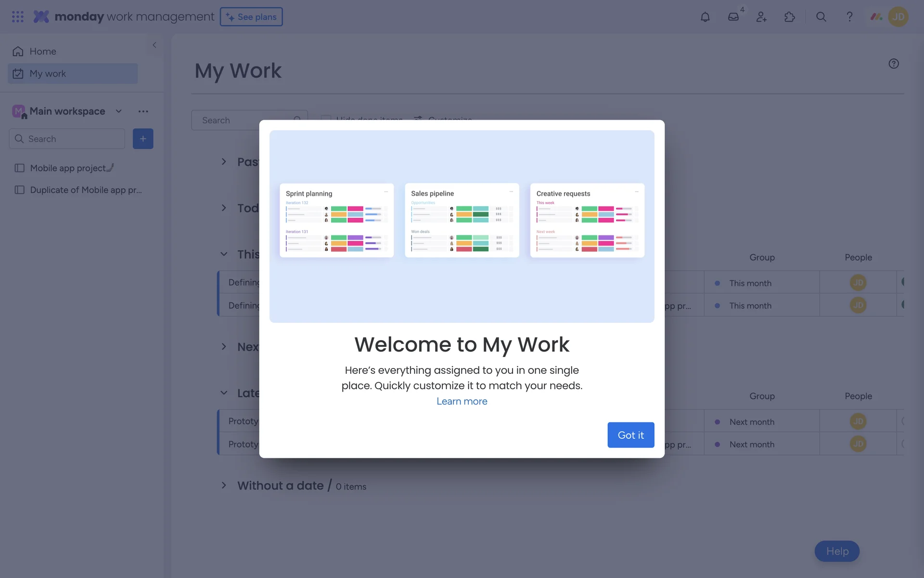Open the products switcher grid icon
This screenshot has height=578, width=924.
[18, 17]
